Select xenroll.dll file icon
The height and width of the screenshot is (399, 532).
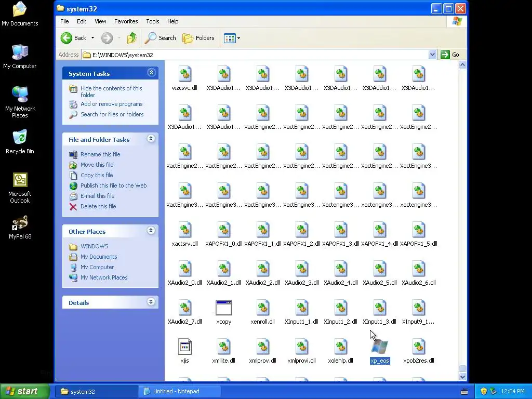pos(262,308)
